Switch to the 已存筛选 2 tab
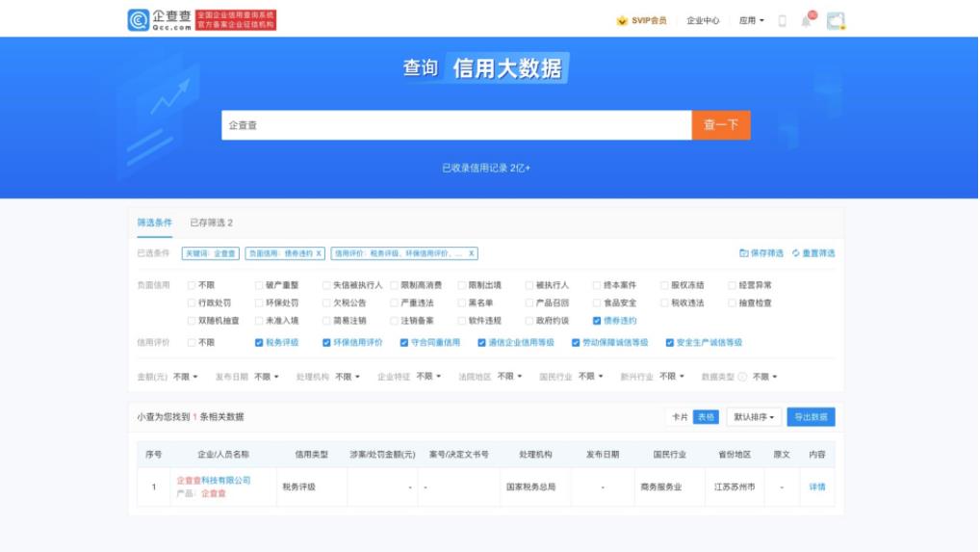 click(x=211, y=223)
